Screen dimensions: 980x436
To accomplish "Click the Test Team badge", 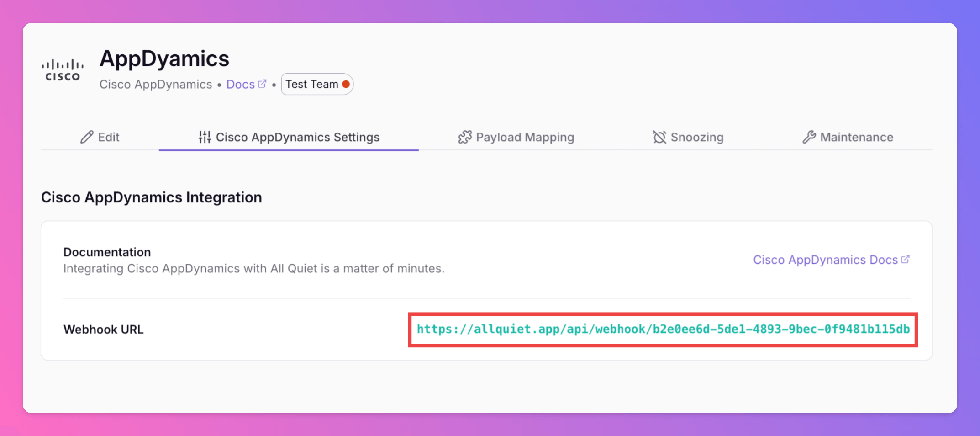I will (317, 84).
